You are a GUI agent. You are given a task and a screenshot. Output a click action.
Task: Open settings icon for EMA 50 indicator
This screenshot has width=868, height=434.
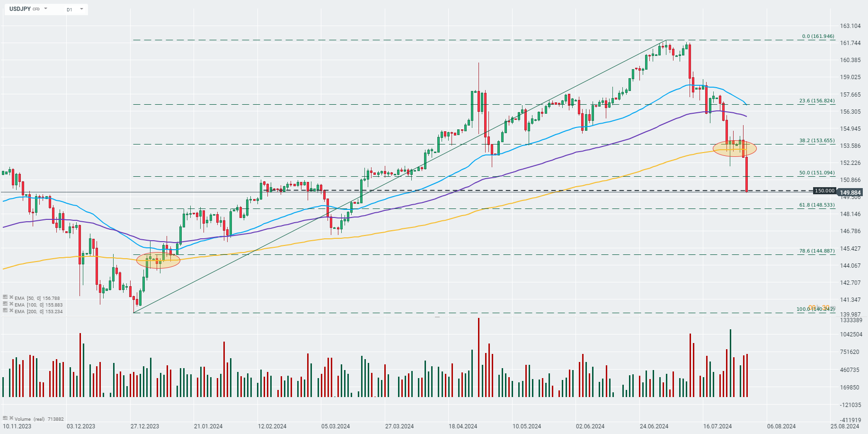[x=5, y=298]
